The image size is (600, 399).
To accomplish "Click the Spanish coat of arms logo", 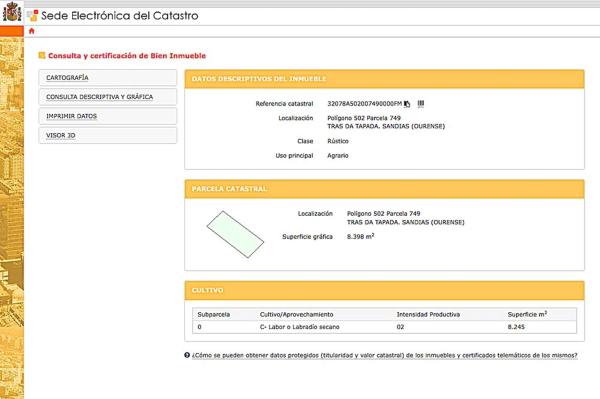I will (x=12, y=12).
